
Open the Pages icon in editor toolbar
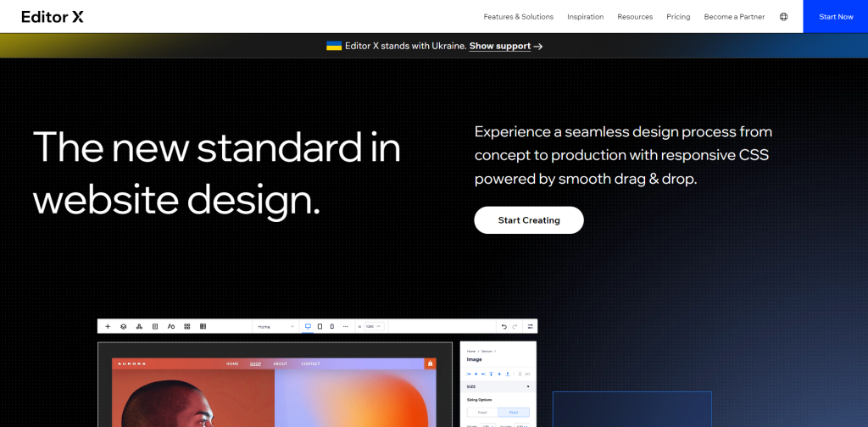155,326
